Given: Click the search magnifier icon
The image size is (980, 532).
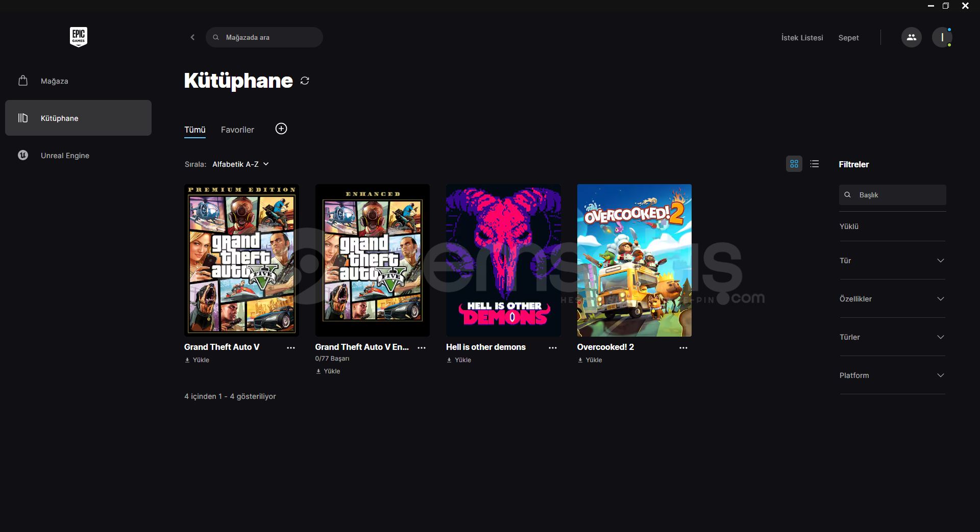Looking at the screenshot, I should (216, 37).
